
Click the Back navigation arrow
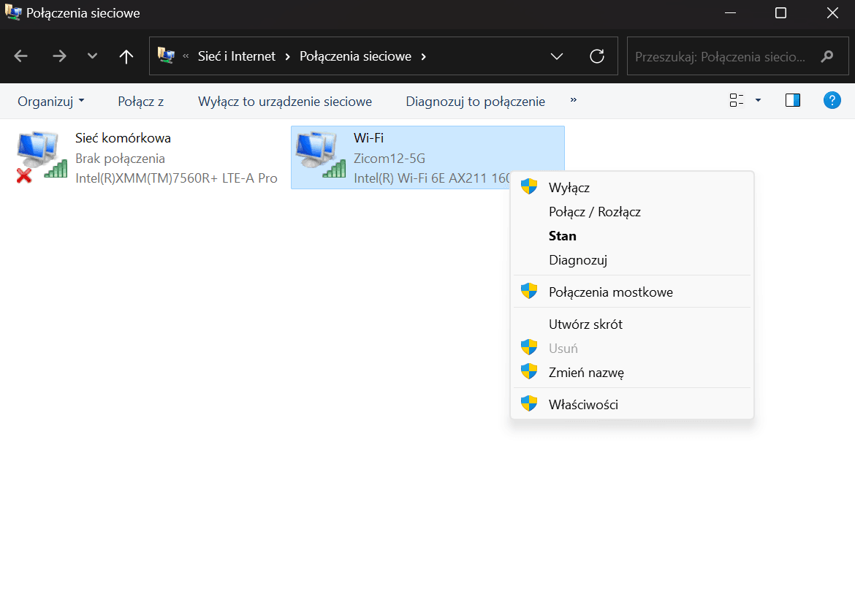(x=21, y=56)
